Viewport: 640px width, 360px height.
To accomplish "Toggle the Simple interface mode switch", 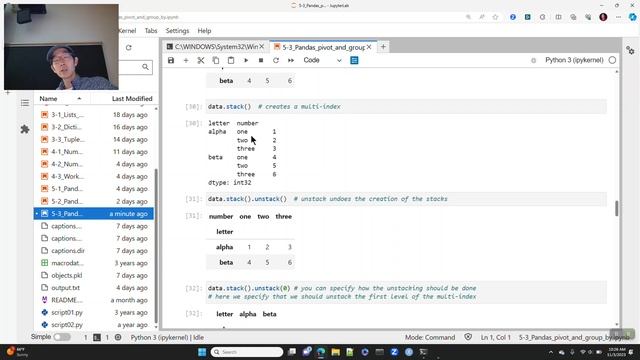I will [x=62, y=337].
